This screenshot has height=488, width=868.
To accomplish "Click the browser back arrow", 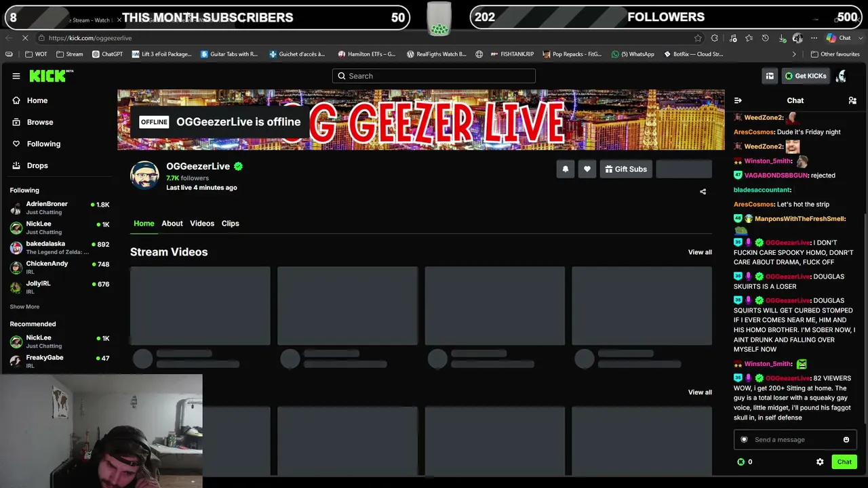I will pyautogui.click(x=9, y=38).
